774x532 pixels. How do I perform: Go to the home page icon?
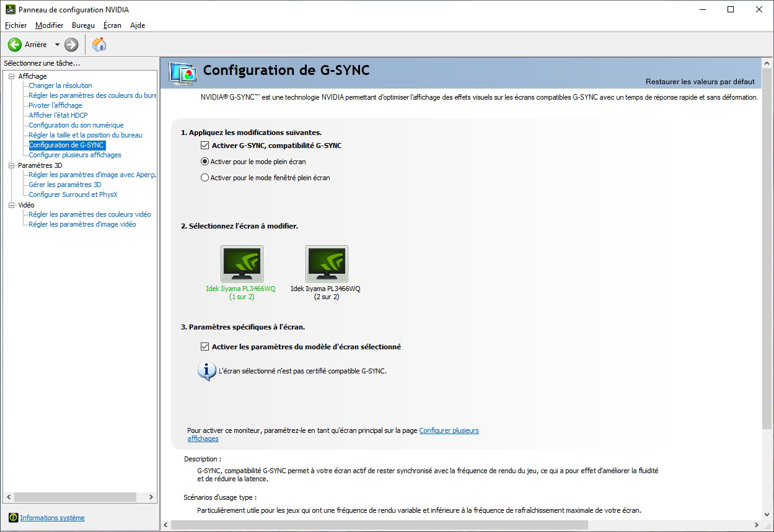[99, 45]
